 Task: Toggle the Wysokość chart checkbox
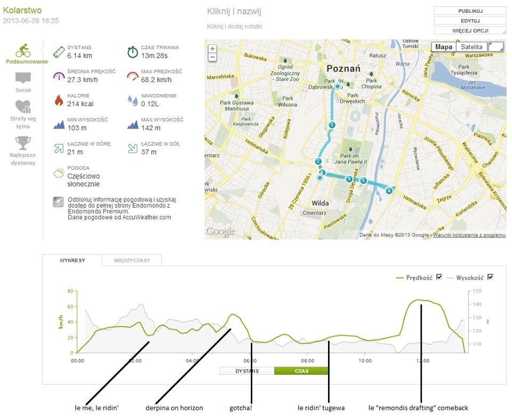click(490, 277)
